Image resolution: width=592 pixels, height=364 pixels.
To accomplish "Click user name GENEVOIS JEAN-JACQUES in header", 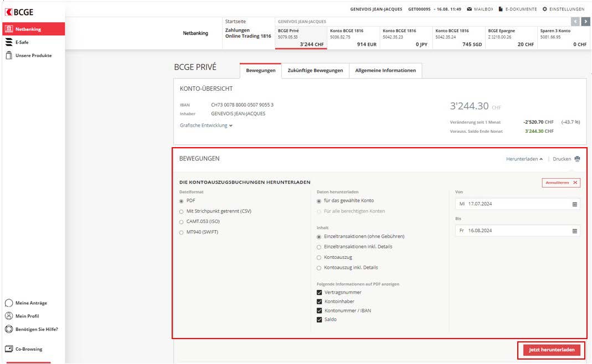I will tap(376, 9).
